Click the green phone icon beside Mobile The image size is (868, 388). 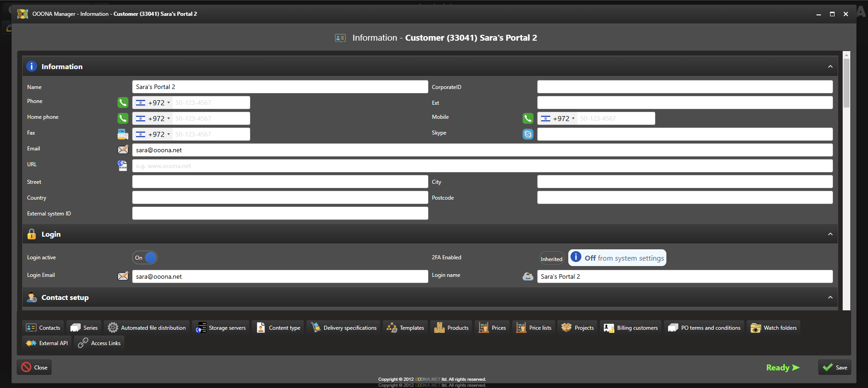tap(528, 118)
